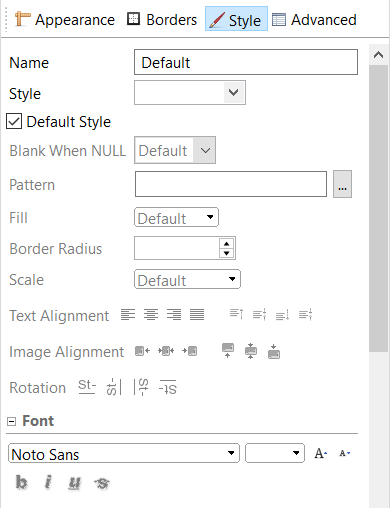Open the Advanced tab
The width and height of the screenshot is (390, 508).
coord(314,20)
